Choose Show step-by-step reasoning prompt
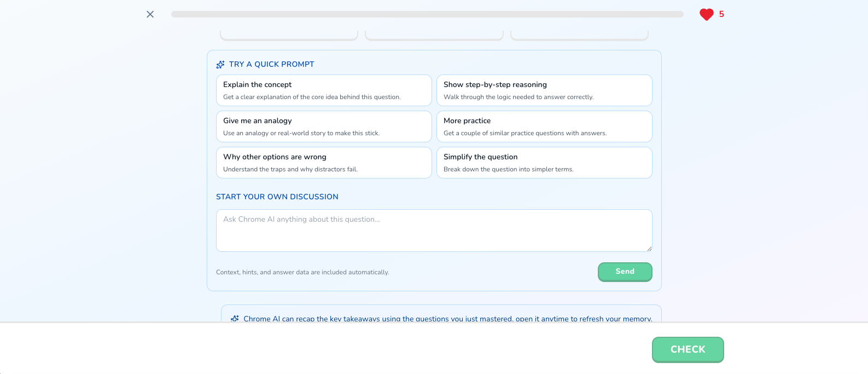The width and height of the screenshot is (868, 374). (x=544, y=90)
